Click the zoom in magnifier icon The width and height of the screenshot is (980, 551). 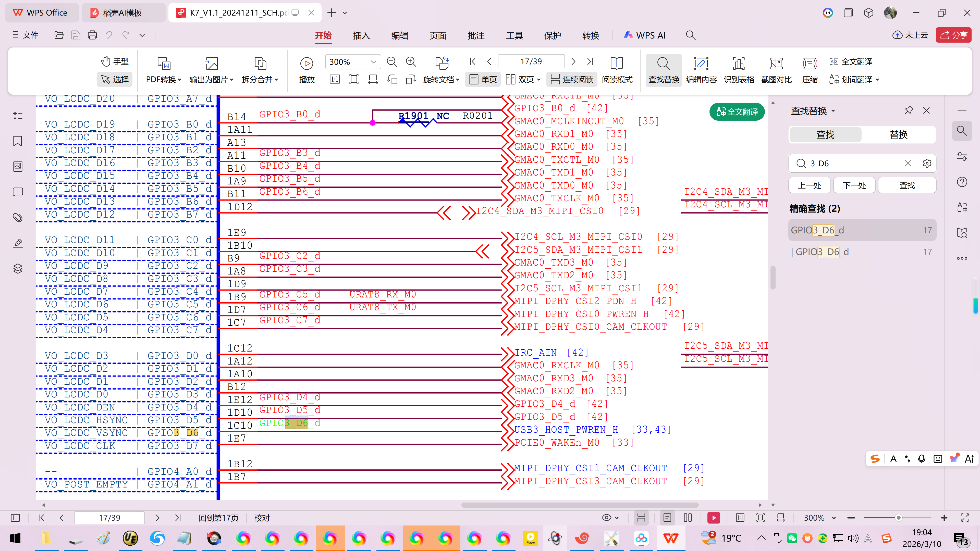coord(411,61)
